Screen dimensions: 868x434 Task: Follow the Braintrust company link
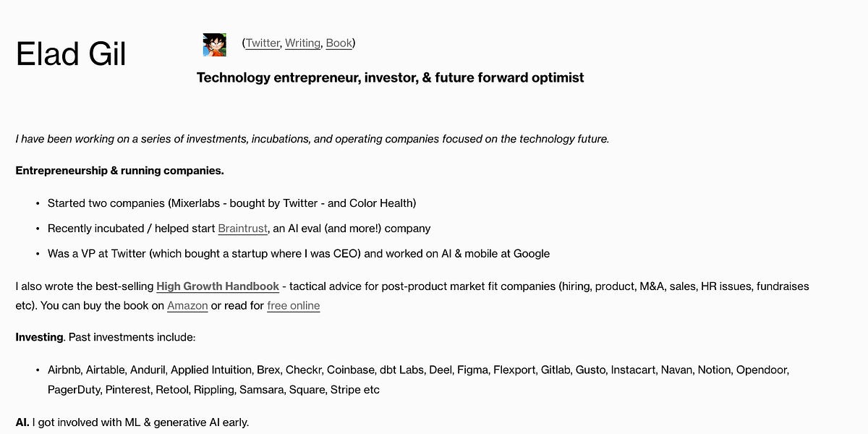point(243,229)
